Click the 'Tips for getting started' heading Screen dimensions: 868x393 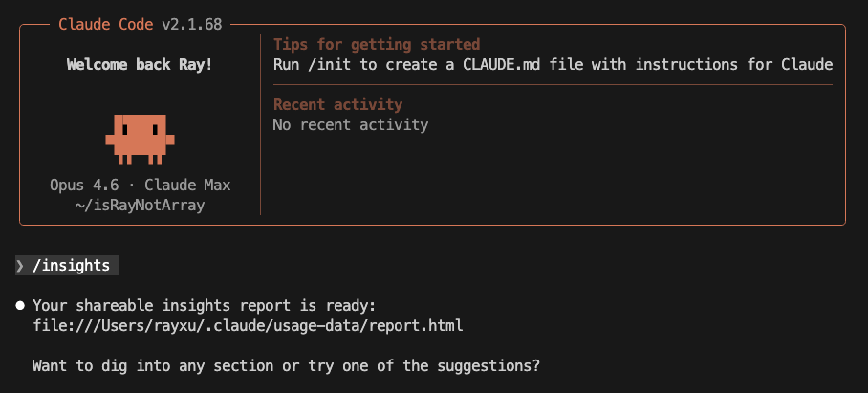(377, 44)
